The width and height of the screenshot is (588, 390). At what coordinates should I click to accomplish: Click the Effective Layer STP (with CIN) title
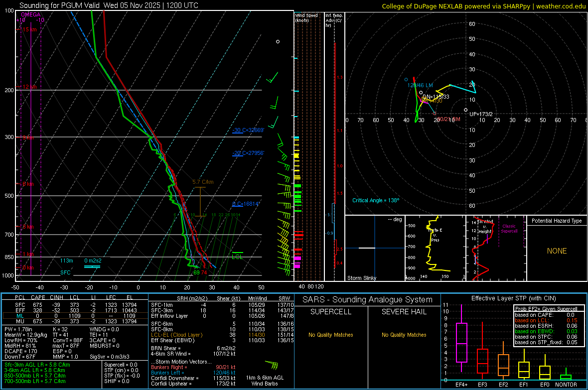pos(513,298)
